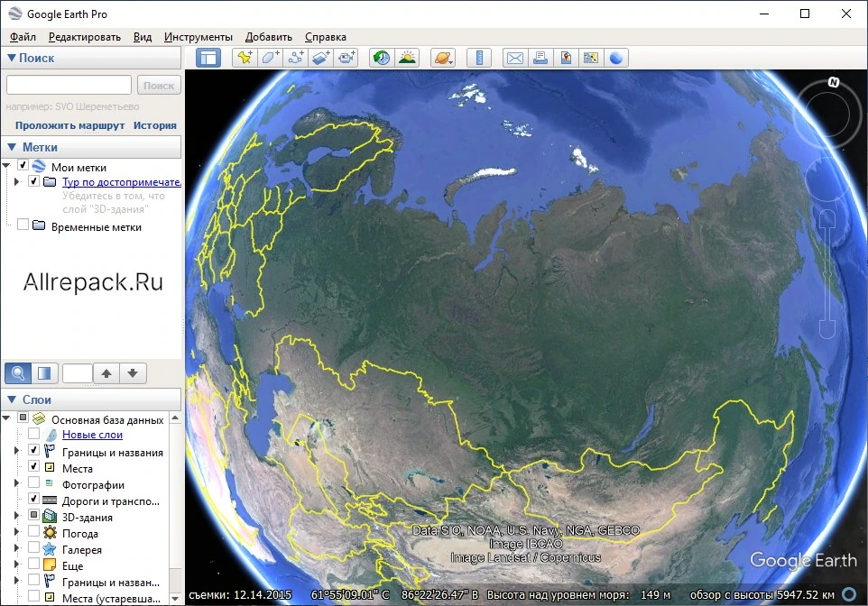Uncheck the Мои метки checkbox
Image resolution: width=868 pixels, height=606 pixels.
(x=23, y=165)
